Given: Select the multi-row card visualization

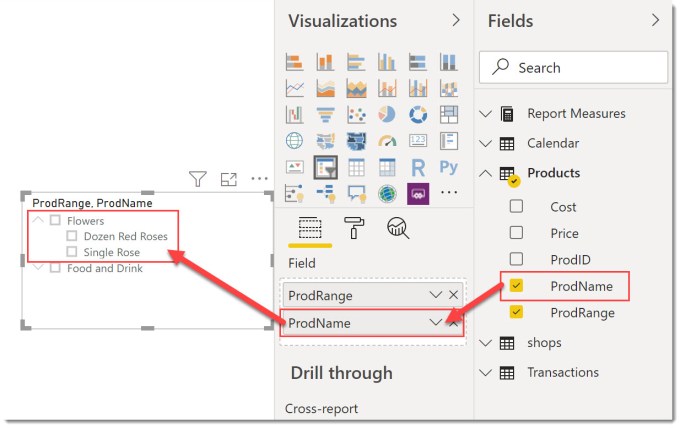Looking at the screenshot, I should pos(448,141).
